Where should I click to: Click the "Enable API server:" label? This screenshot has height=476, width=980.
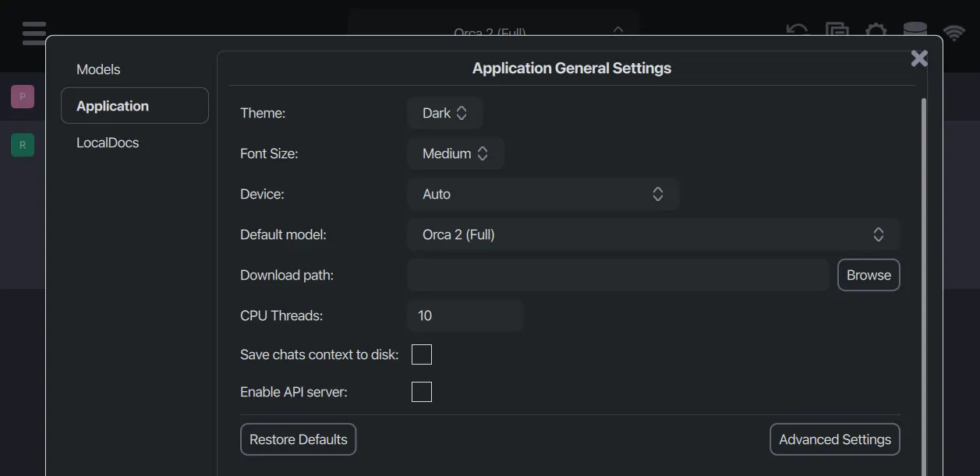tap(294, 392)
